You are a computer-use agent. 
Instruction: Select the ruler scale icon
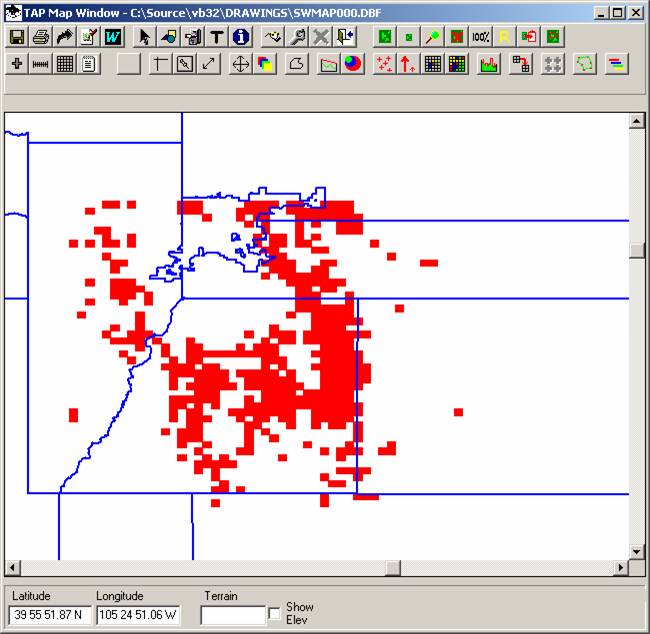click(41, 64)
